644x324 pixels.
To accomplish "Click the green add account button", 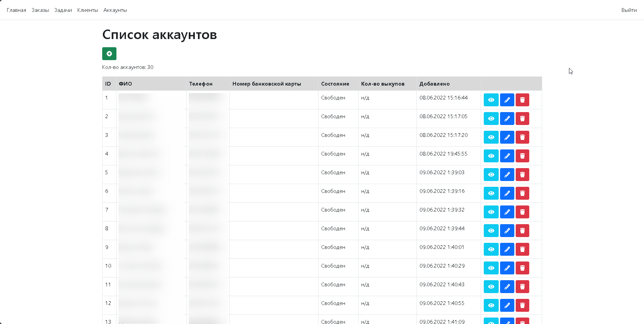I will tap(109, 54).
